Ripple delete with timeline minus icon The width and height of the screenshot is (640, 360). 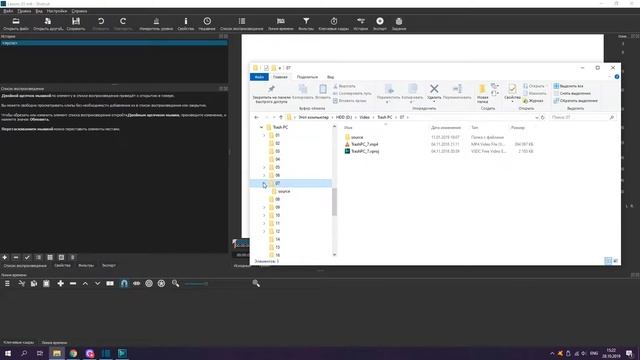point(73,283)
